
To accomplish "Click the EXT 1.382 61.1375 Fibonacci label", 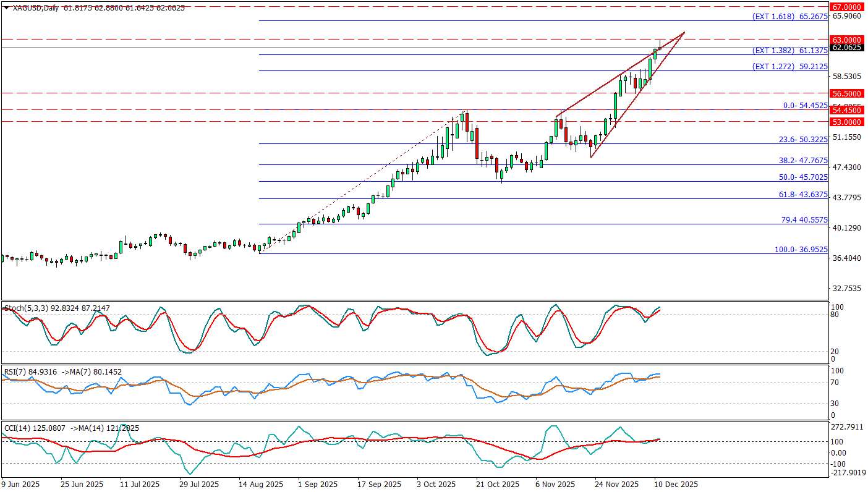I will pyautogui.click(x=789, y=50).
